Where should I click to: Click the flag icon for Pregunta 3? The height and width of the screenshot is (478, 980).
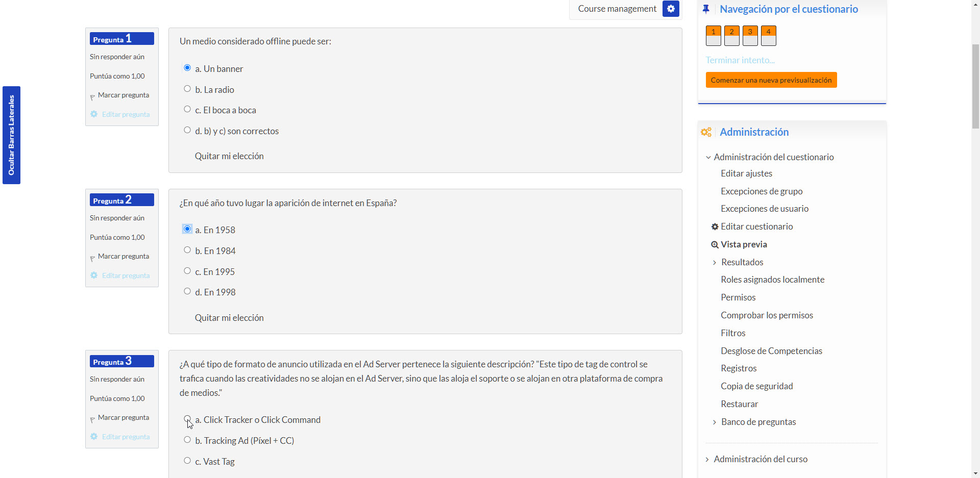92,419
